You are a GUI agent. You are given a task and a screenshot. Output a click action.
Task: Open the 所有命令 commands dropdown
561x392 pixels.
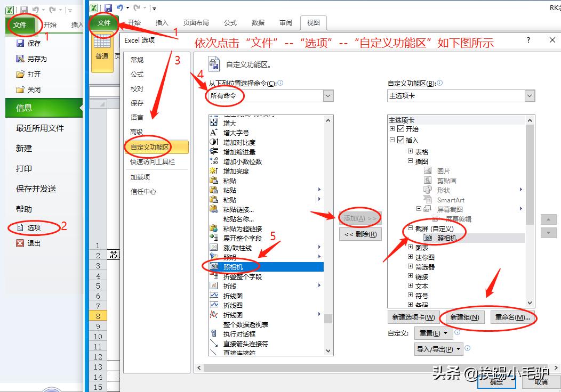click(x=328, y=96)
